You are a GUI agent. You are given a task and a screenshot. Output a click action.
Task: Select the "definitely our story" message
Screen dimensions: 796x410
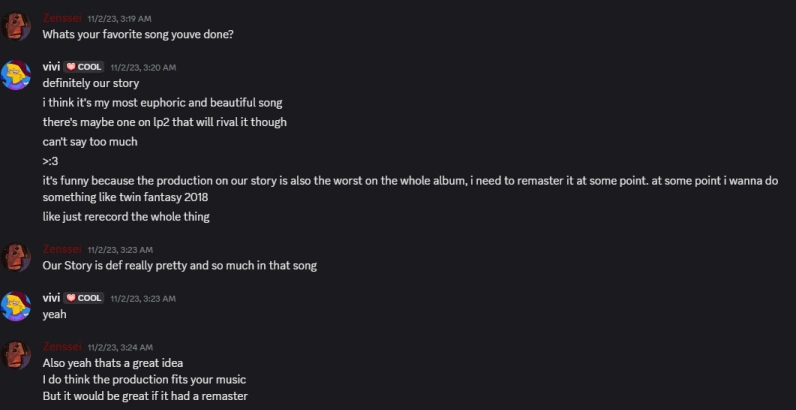pyautogui.click(x=91, y=83)
